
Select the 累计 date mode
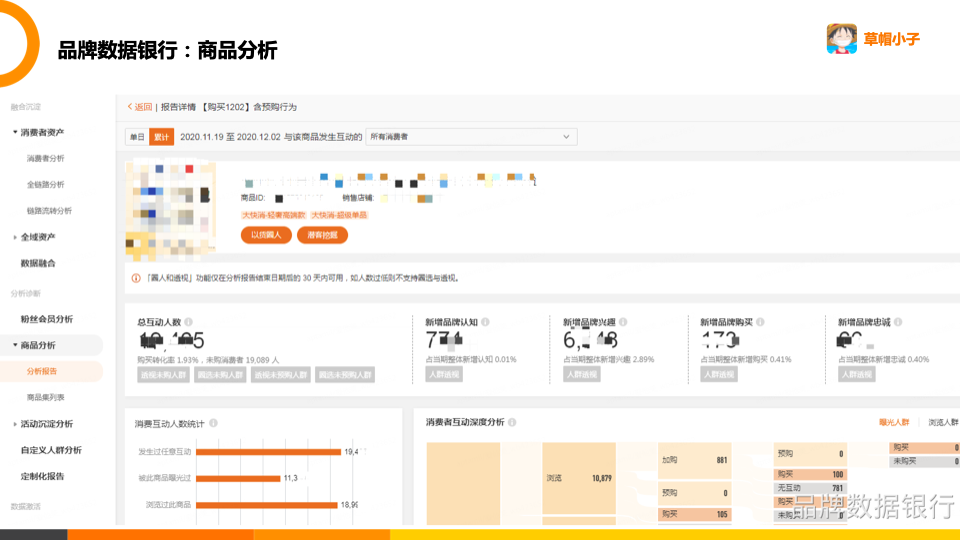pyautogui.click(x=162, y=137)
